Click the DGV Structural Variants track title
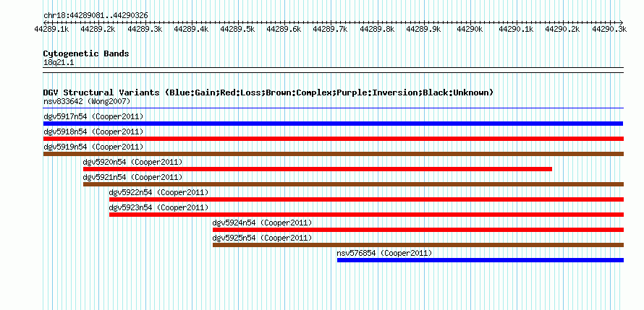 (x=268, y=92)
